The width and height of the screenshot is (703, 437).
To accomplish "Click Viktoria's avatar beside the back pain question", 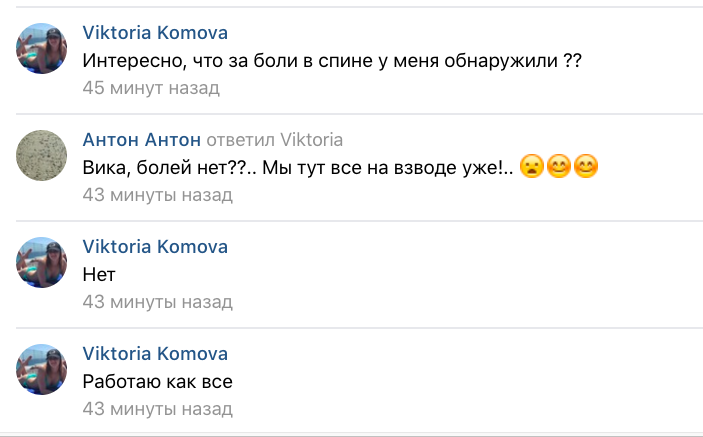I will click(x=43, y=48).
